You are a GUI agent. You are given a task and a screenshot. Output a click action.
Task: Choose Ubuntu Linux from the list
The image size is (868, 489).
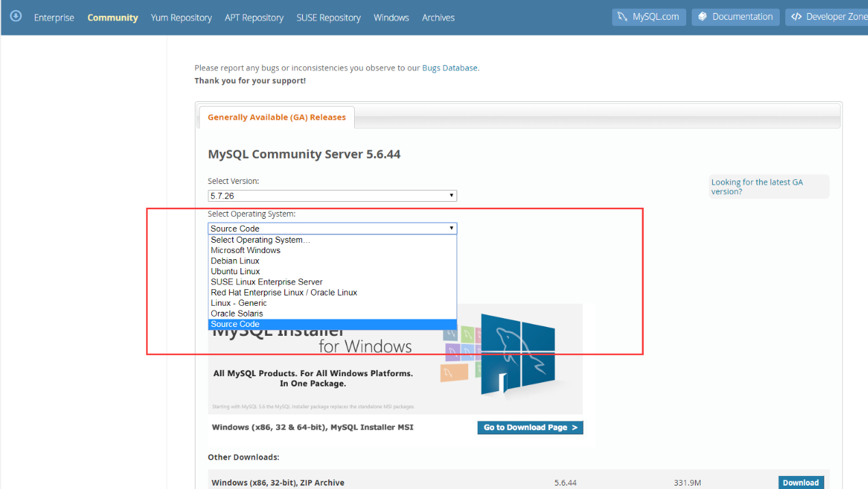click(332, 272)
